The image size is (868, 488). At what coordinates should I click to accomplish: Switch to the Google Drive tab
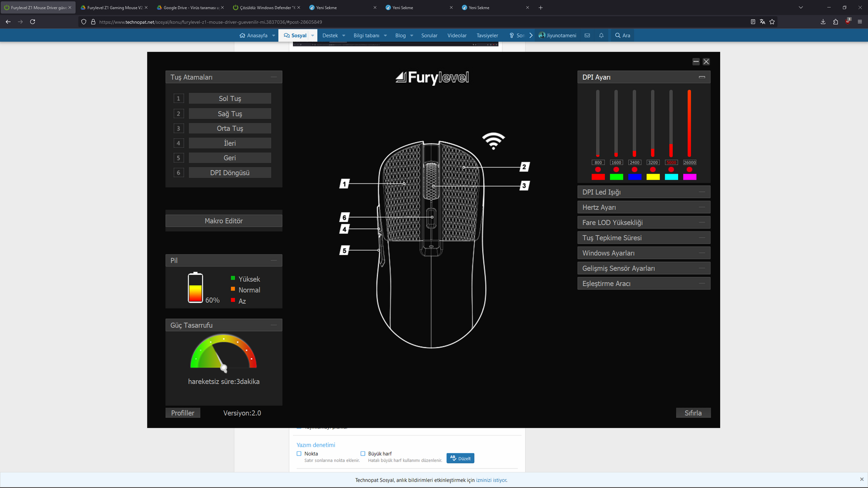pos(190,8)
